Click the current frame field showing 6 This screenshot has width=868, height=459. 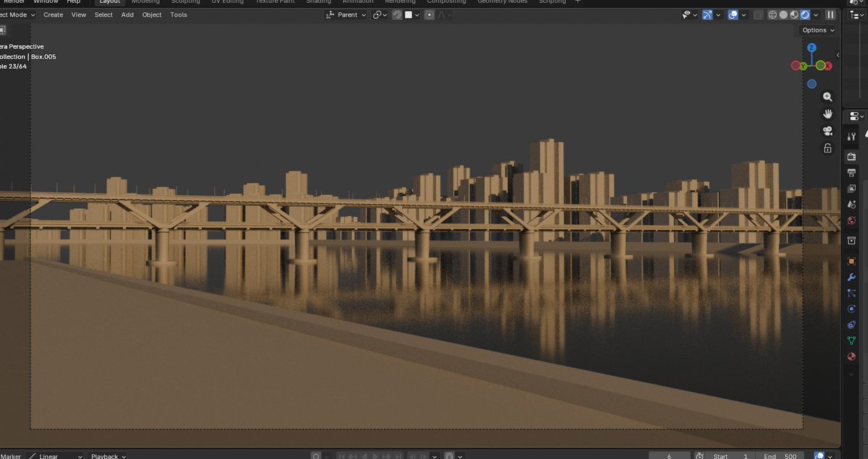669,456
